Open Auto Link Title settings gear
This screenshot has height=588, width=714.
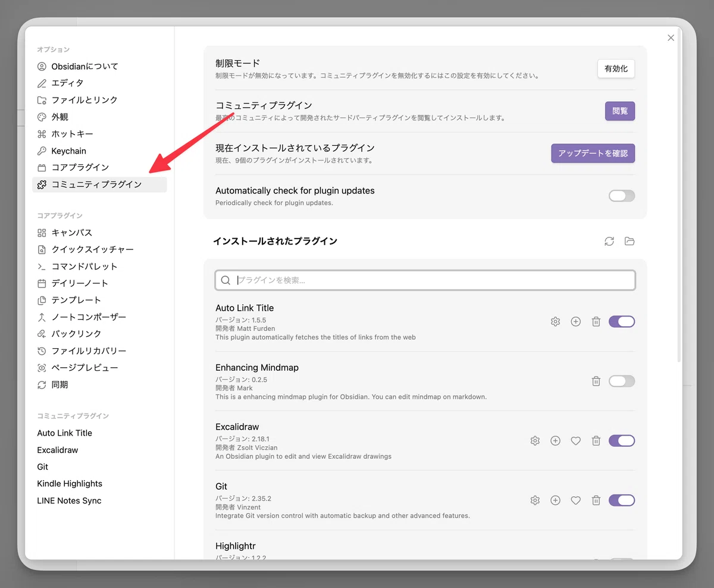pos(555,321)
